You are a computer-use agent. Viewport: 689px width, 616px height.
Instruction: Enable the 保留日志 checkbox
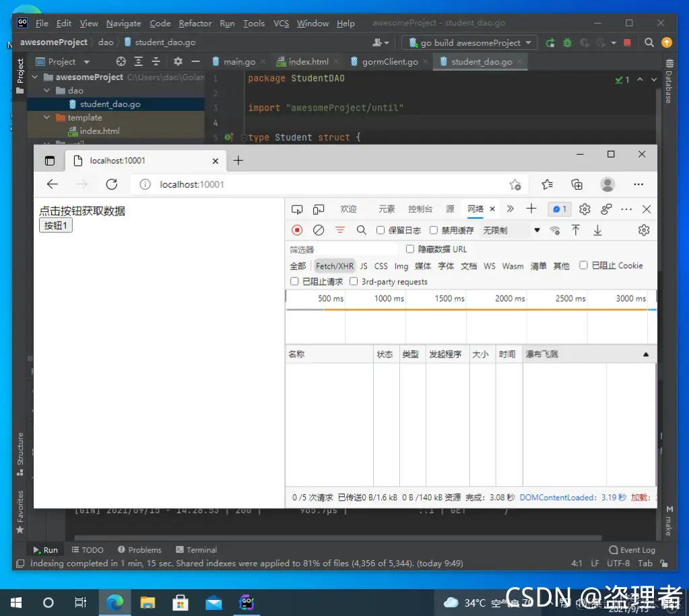(x=382, y=230)
